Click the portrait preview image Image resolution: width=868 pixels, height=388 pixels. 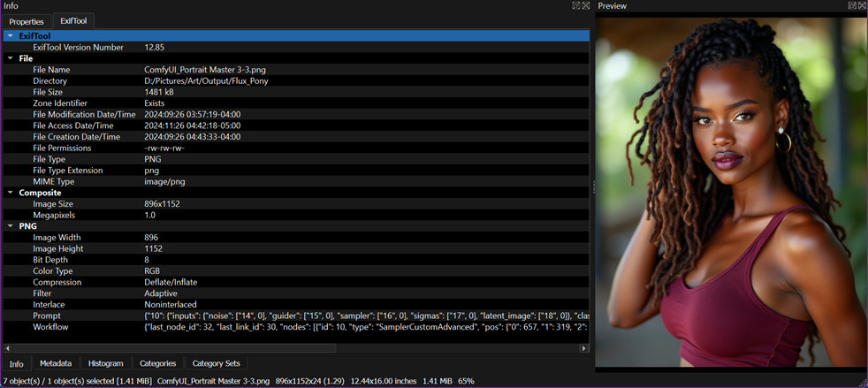(731, 192)
